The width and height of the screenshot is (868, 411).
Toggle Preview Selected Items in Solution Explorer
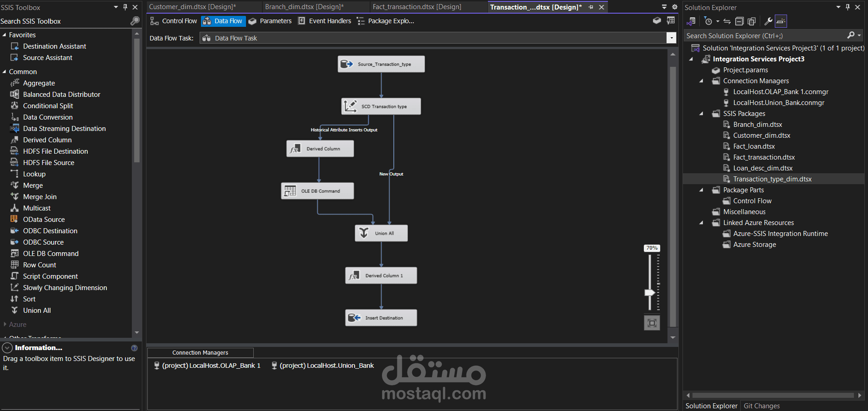(x=781, y=21)
